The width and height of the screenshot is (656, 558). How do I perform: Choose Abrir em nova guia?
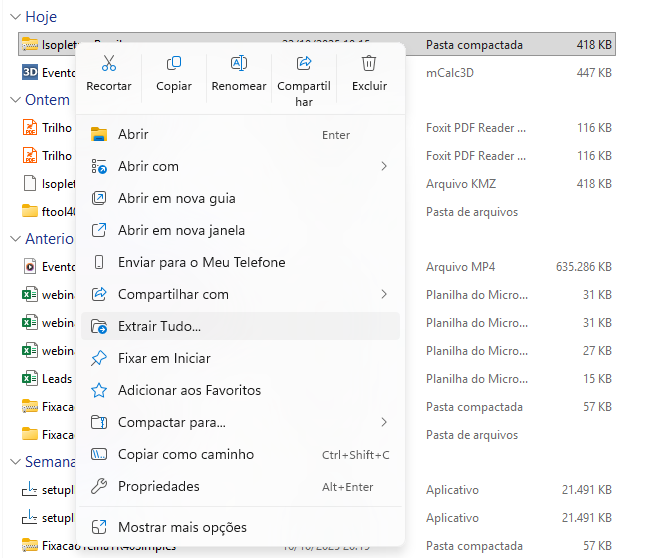tap(176, 199)
